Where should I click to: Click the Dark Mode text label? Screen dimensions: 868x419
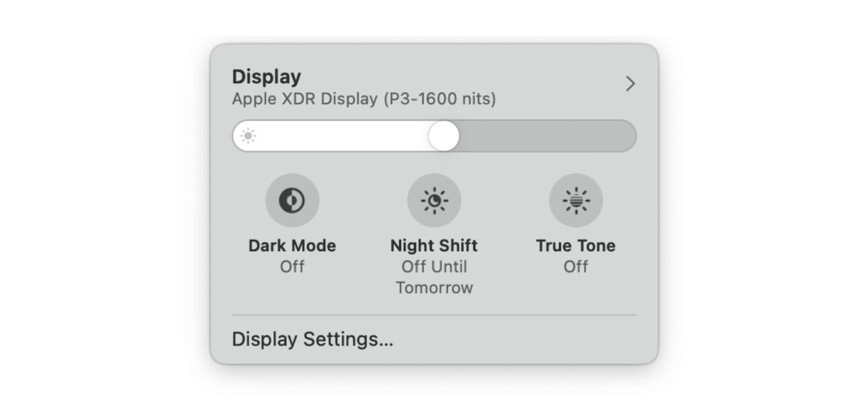click(x=292, y=246)
